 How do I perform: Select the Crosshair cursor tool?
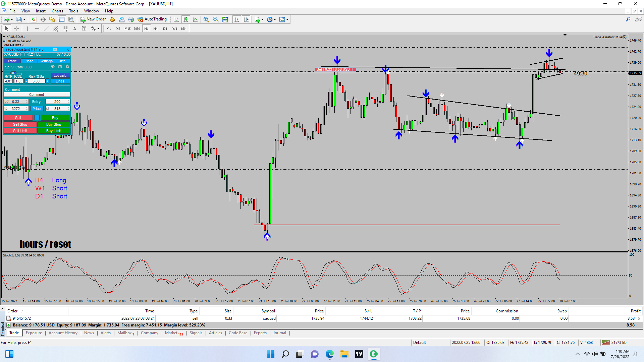16,29
